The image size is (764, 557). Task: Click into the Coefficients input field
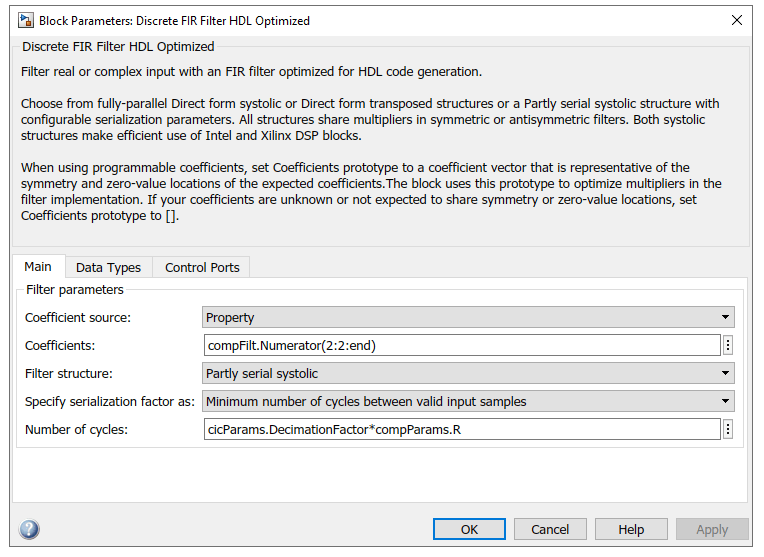[x=461, y=345]
